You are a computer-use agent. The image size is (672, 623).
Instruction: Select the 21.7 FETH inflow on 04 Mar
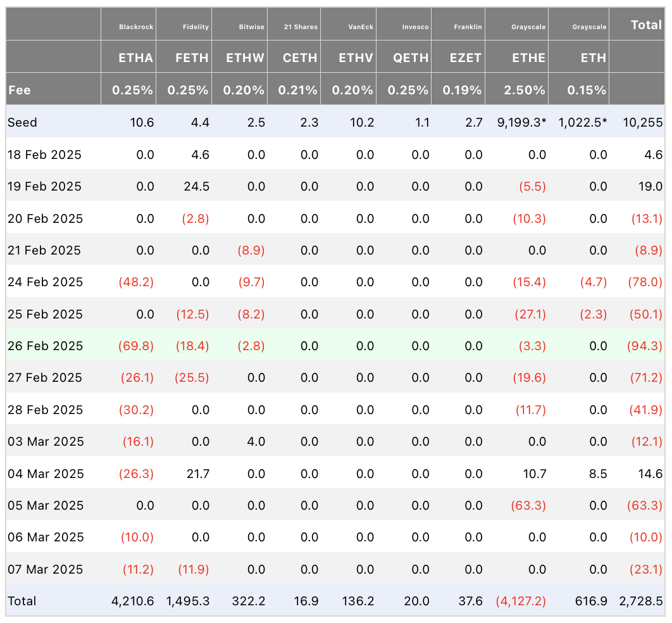(197, 474)
